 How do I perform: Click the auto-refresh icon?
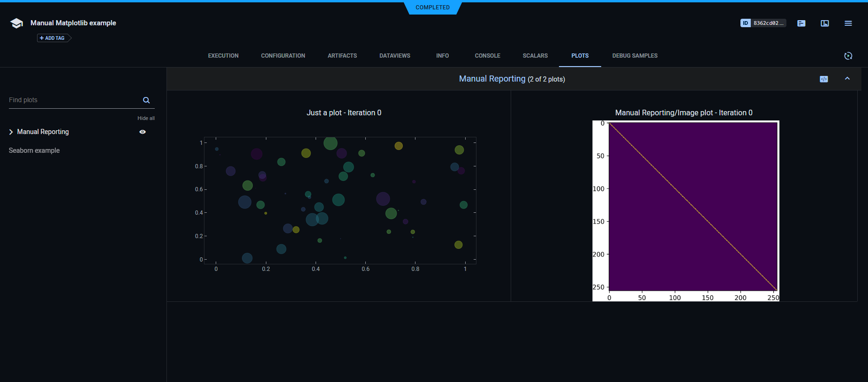click(848, 56)
